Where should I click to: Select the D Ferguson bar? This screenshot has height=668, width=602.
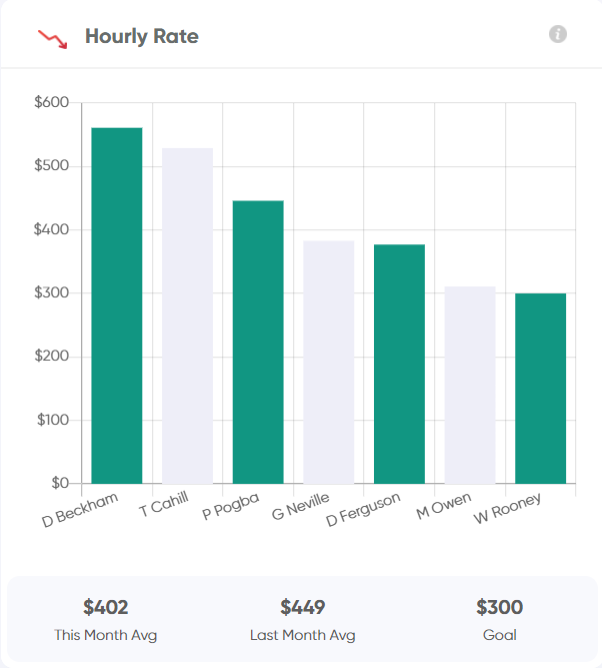click(x=399, y=364)
